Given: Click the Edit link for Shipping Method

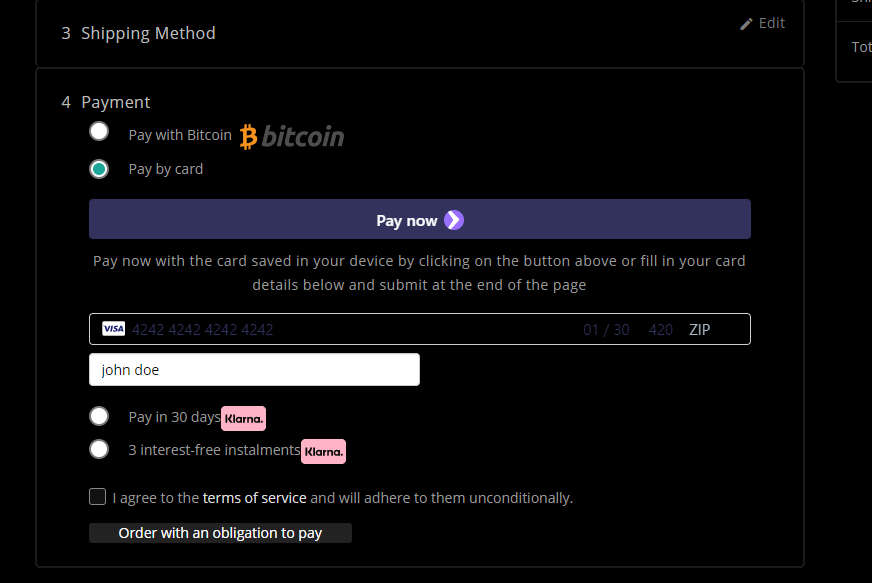Looking at the screenshot, I should (x=771, y=23).
